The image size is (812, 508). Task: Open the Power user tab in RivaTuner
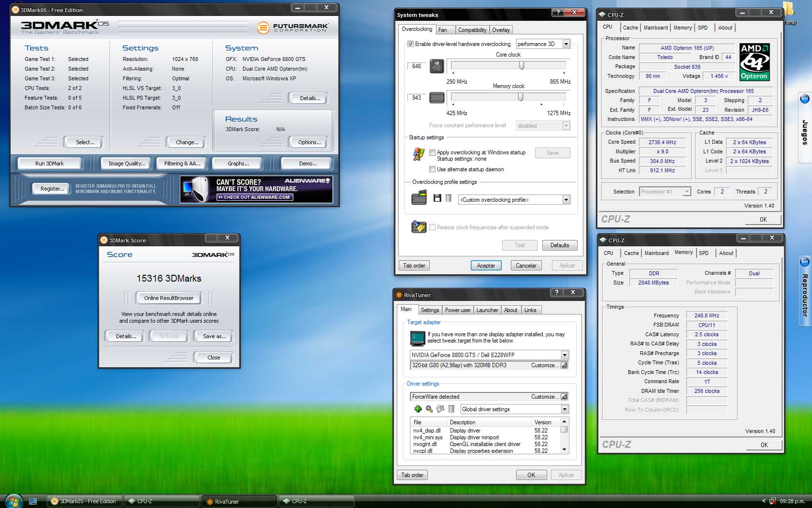(457, 310)
